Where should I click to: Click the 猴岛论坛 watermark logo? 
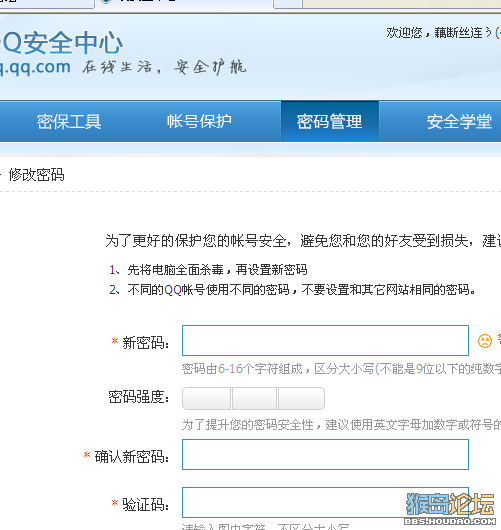click(450, 509)
